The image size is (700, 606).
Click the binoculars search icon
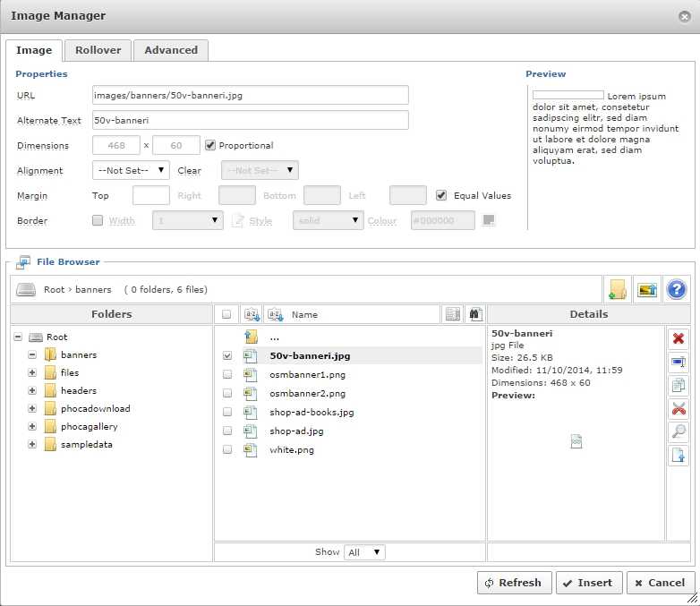coord(475,314)
